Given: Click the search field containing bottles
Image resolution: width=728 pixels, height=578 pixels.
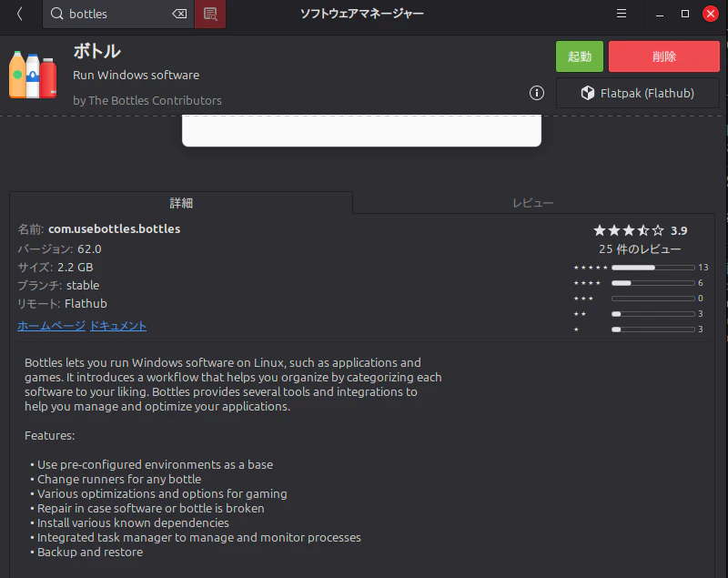Looking at the screenshot, I should (x=118, y=14).
